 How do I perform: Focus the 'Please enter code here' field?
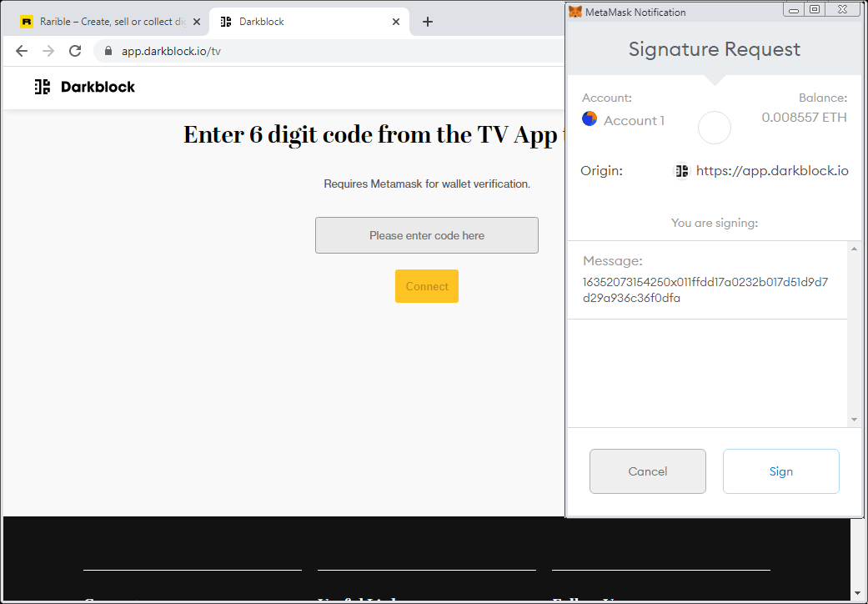coord(427,235)
